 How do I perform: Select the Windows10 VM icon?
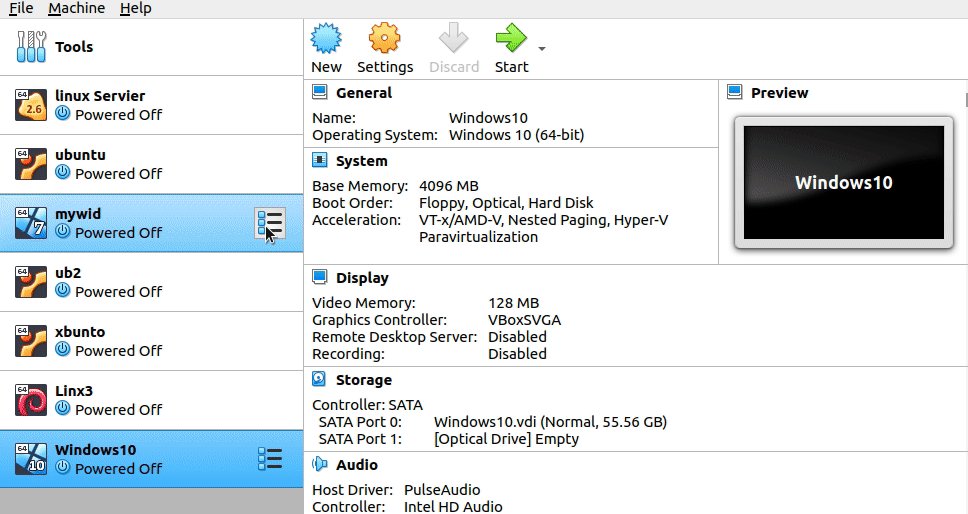pyautogui.click(x=31, y=459)
